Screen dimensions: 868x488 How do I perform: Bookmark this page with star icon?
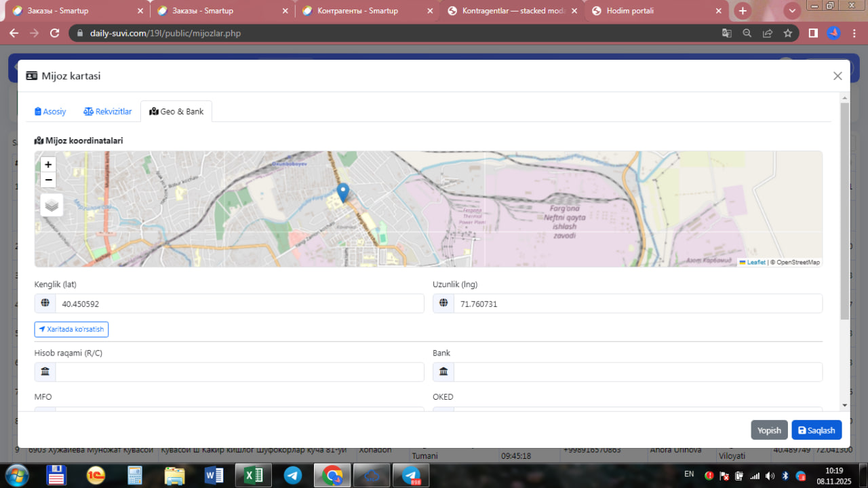click(x=787, y=33)
